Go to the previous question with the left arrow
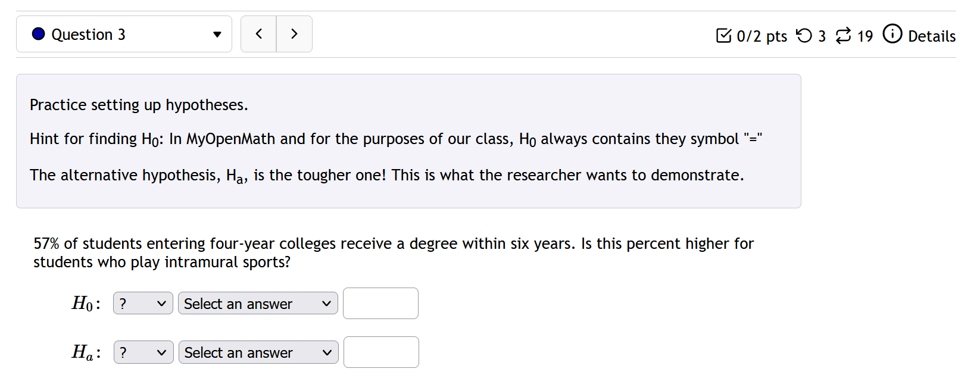This screenshot has height=381, width=980. (258, 34)
